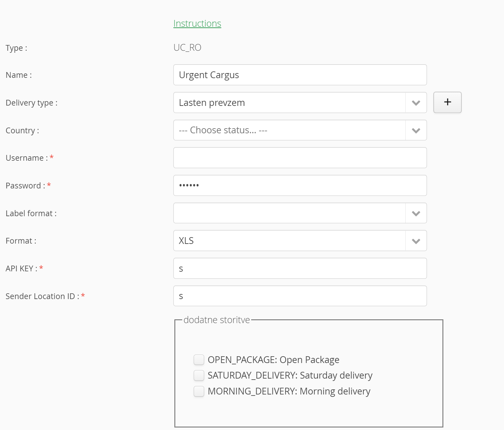Click the 'Sender Location ID' label

coord(42,296)
